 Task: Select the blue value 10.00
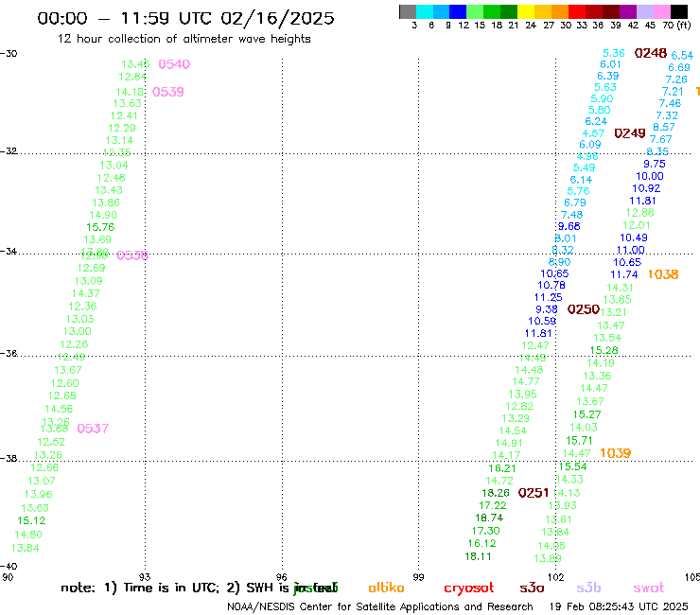tap(650, 176)
